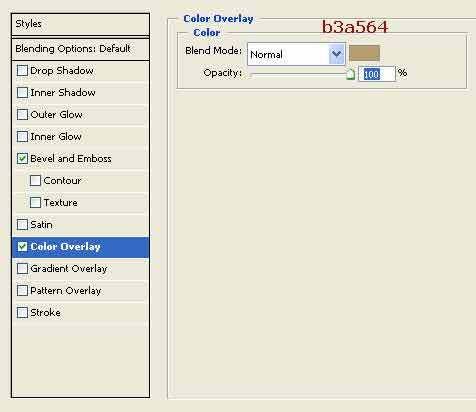Enable the Drop Shadow checkbox
476x412 pixels.
[22, 71]
